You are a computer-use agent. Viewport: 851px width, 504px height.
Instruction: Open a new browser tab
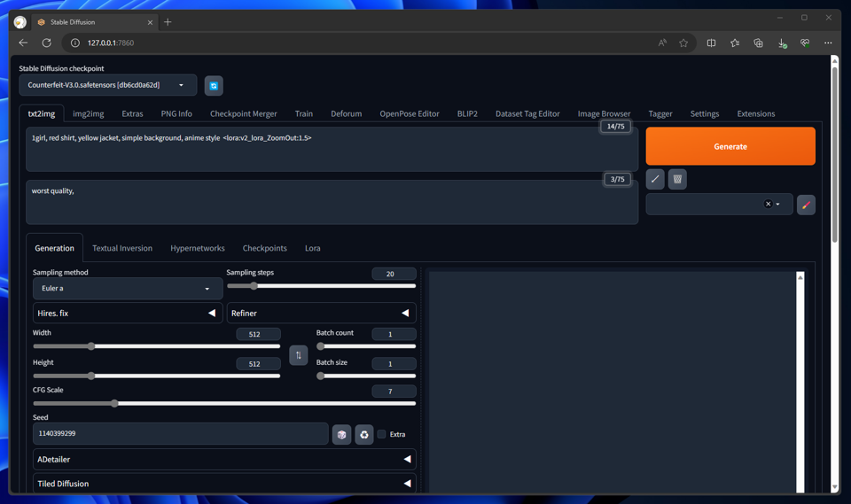168,22
